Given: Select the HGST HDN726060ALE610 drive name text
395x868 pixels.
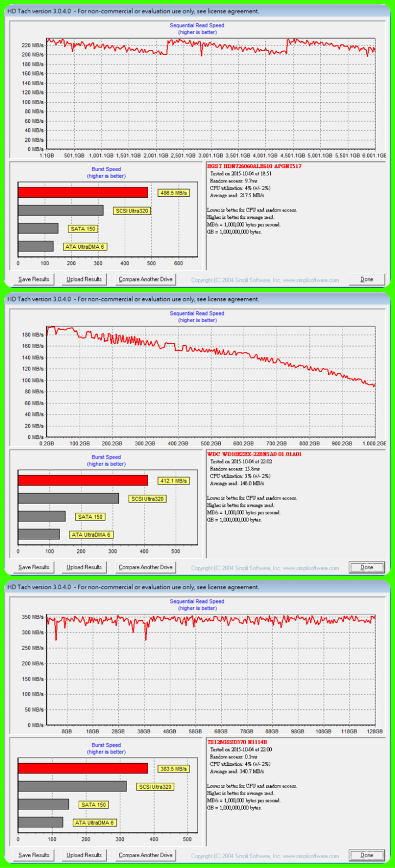Looking at the screenshot, I should point(254,166).
